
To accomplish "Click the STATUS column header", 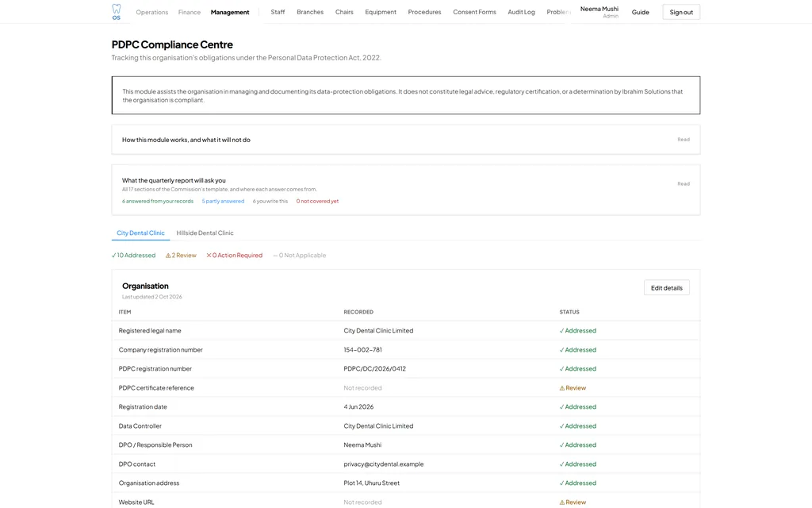I will tap(569, 312).
